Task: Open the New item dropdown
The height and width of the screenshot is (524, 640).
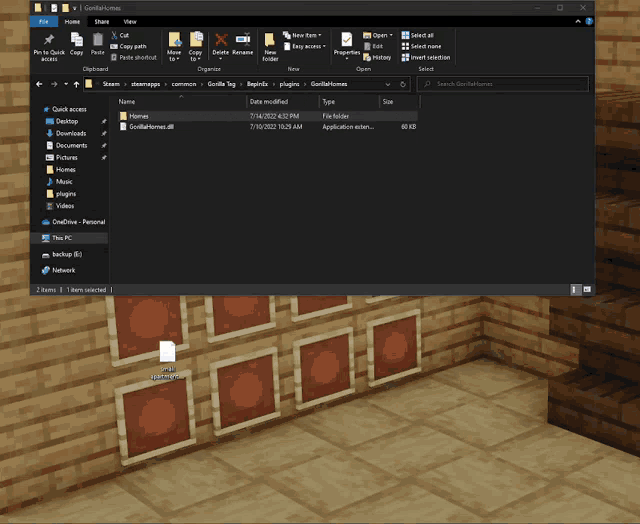Action: (302, 35)
